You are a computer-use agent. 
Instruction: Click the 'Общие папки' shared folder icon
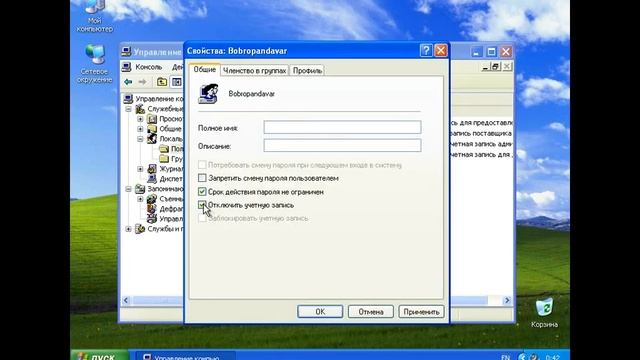tap(152, 129)
